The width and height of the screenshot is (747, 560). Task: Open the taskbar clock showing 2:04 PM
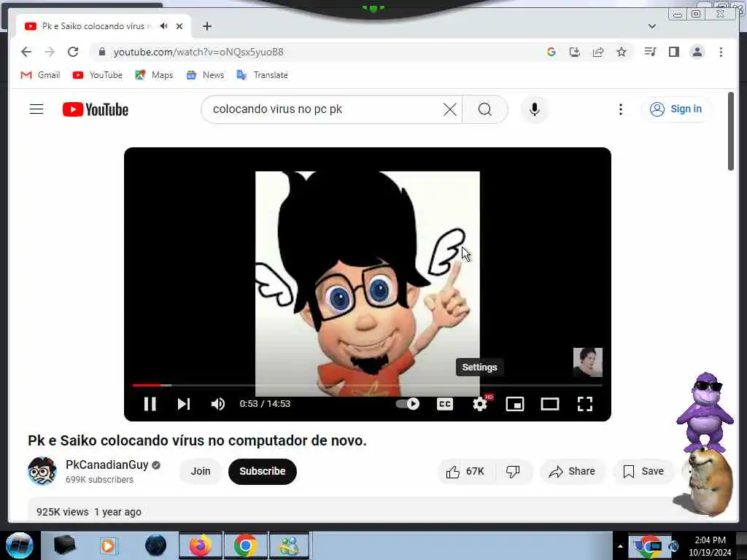[x=710, y=545]
